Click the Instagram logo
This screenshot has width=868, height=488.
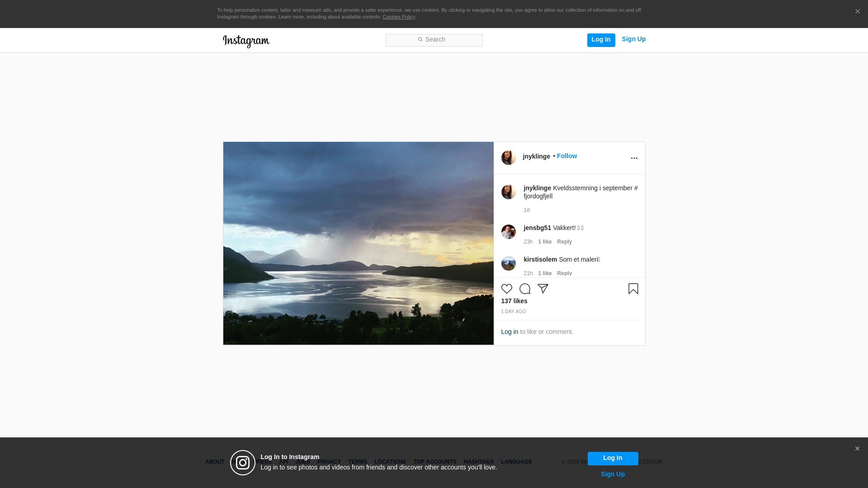246,42
